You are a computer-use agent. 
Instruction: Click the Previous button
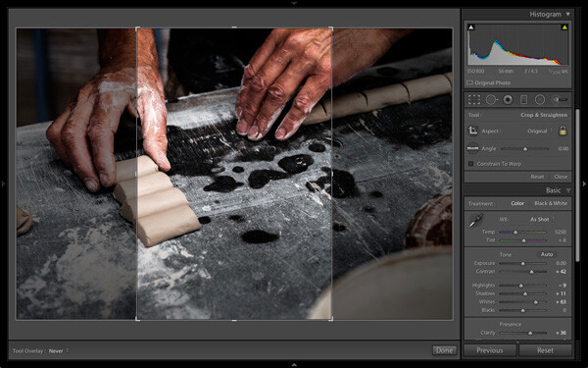tap(490, 350)
